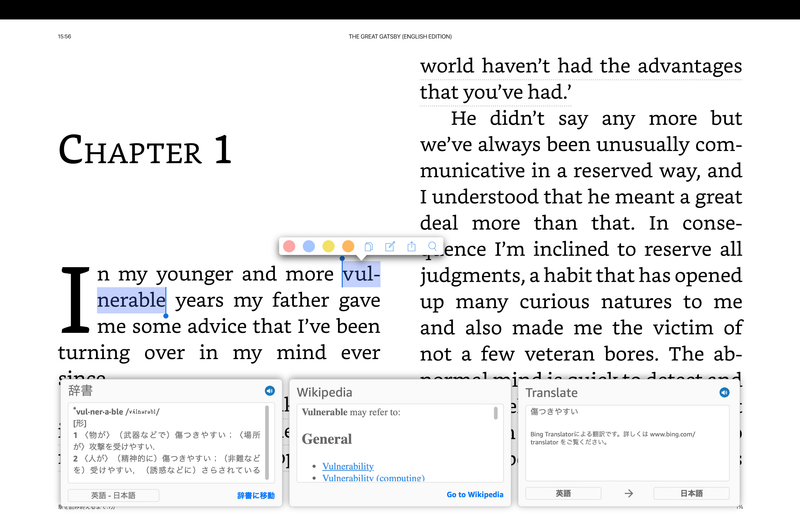This screenshot has height=520, width=800.
Task: Click the translation result 傷つきやすい
Action: coord(554,411)
